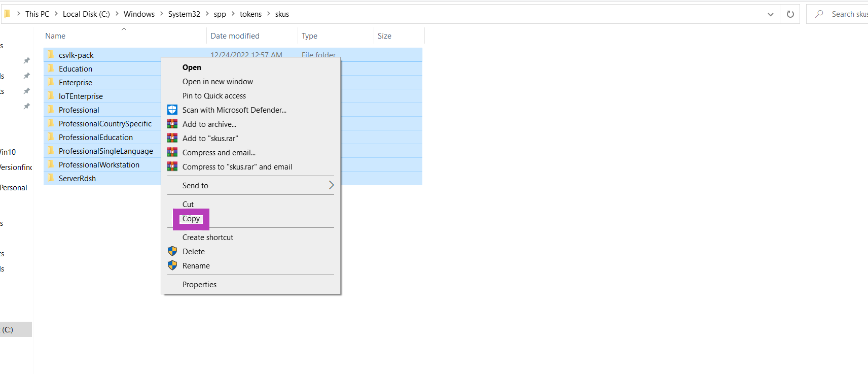868x374 pixels.
Task: Click the Professional folder icon
Action: (x=51, y=109)
